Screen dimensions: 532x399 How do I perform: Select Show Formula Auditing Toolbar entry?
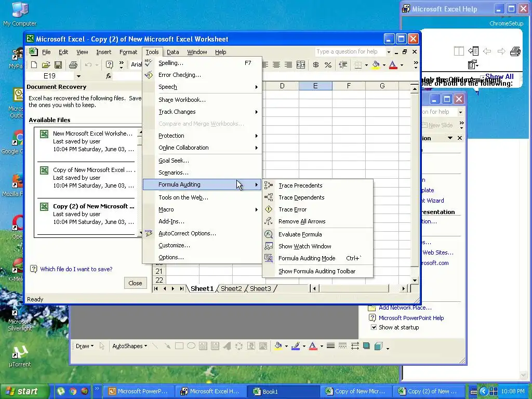pyautogui.click(x=317, y=271)
